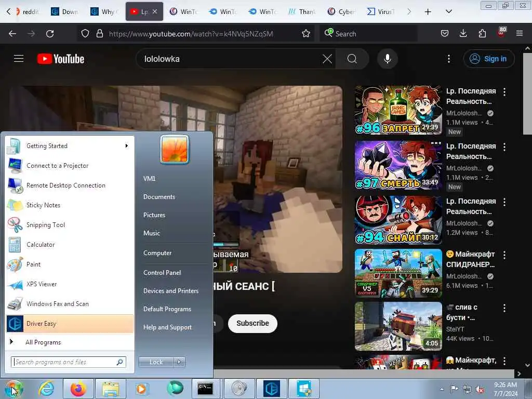Open Pictures library
Viewport: 532px width, 399px height.
tap(154, 215)
